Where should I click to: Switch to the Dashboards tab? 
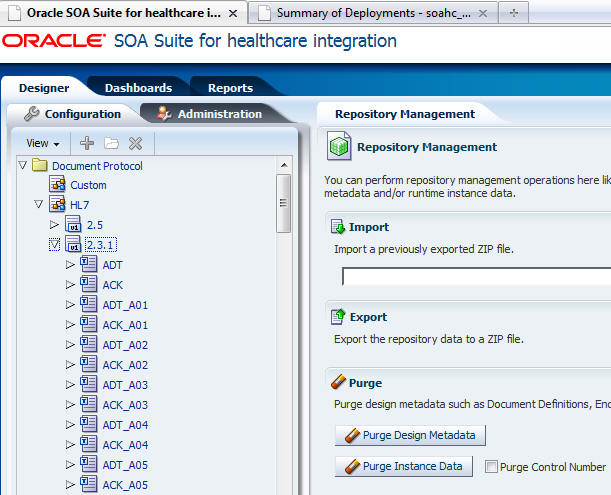tap(138, 88)
